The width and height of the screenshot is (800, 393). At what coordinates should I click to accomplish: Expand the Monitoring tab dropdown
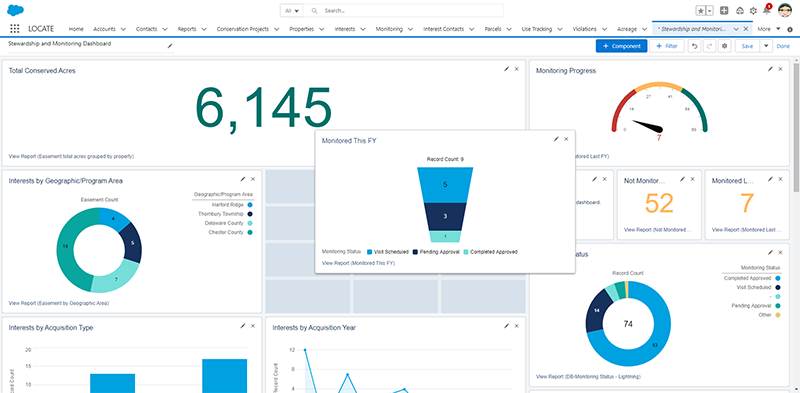(x=410, y=29)
